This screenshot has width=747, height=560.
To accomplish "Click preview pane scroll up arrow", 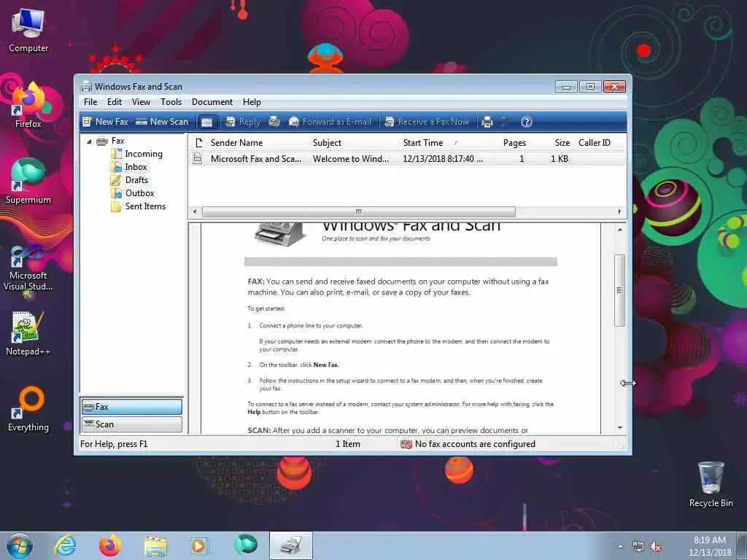I will [x=620, y=230].
